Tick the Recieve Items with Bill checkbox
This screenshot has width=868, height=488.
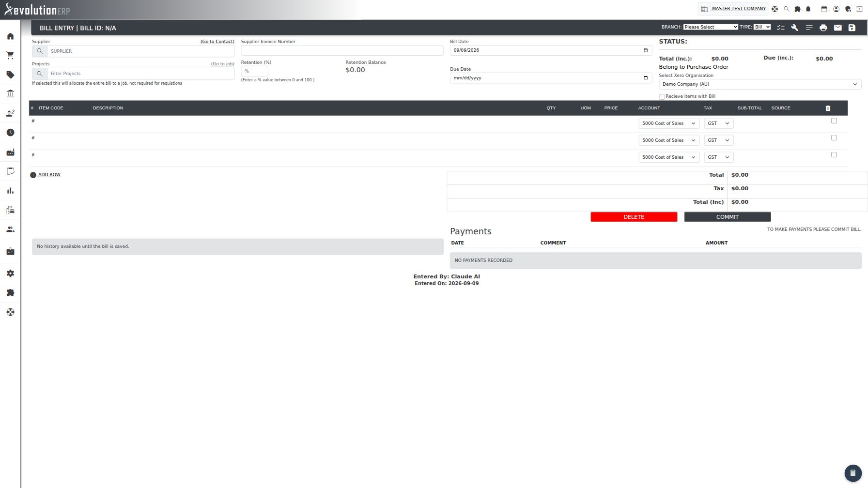pyautogui.click(x=662, y=97)
